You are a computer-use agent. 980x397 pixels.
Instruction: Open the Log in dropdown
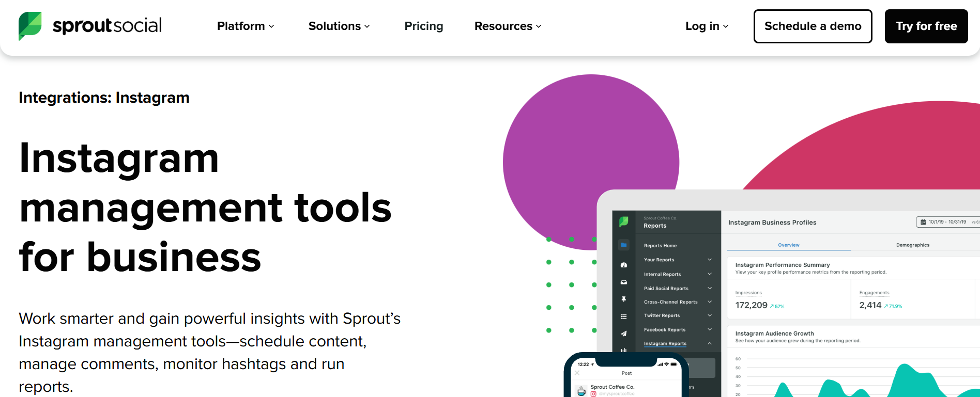(x=707, y=26)
